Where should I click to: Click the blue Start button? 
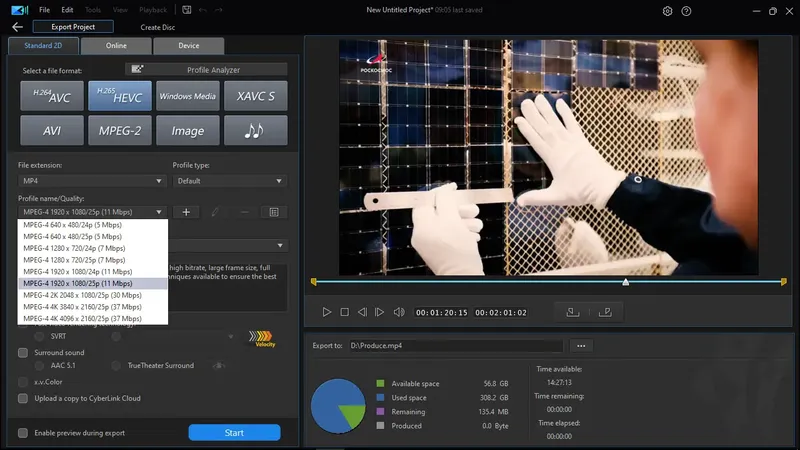click(x=234, y=433)
